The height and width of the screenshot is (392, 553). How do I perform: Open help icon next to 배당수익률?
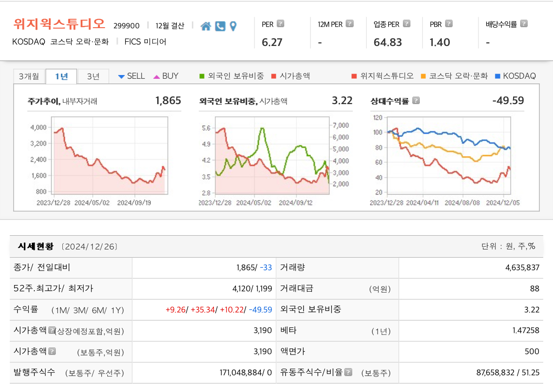pyautogui.click(x=524, y=23)
